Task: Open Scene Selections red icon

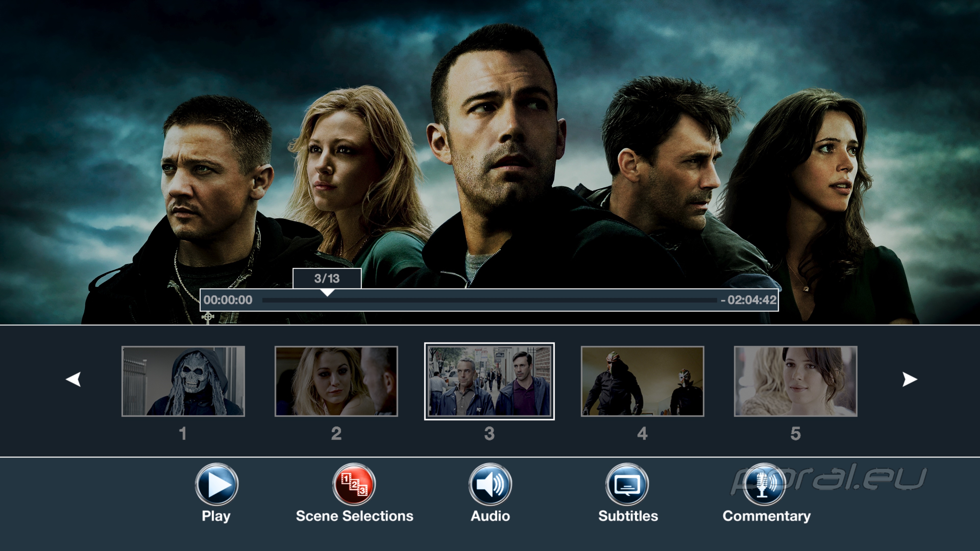Action: click(354, 484)
